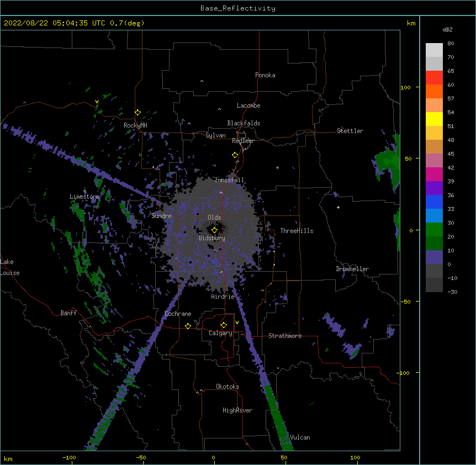The height and width of the screenshot is (465, 476).
Task: Click the 80 value on dBZ legend
Action: point(451,44)
